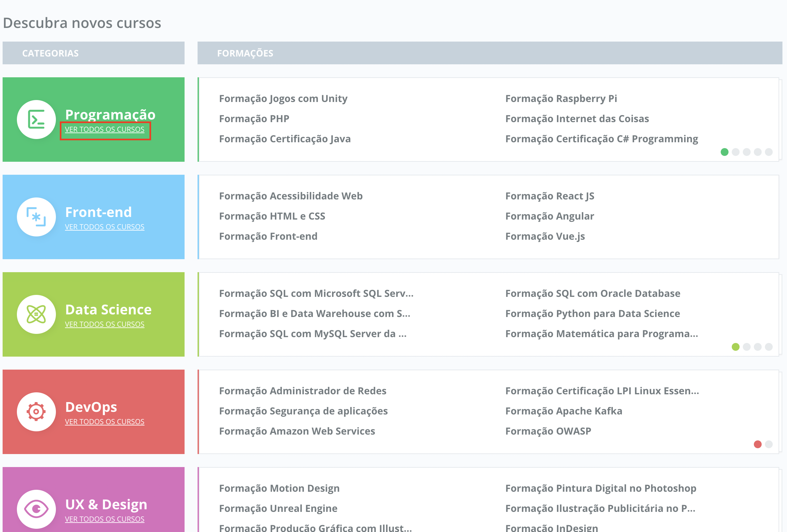Open Formação Certificação C# Programming
The height and width of the screenshot is (532, 787).
tap(602, 139)
